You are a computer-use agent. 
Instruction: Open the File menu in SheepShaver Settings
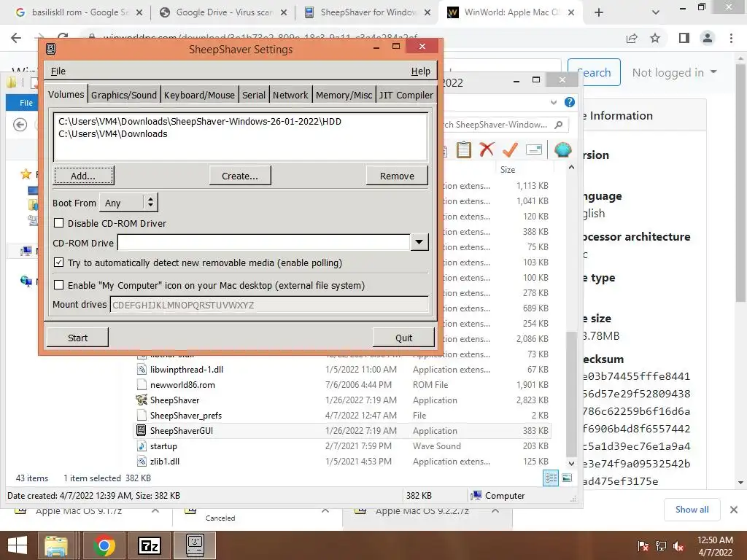[58, 71]
